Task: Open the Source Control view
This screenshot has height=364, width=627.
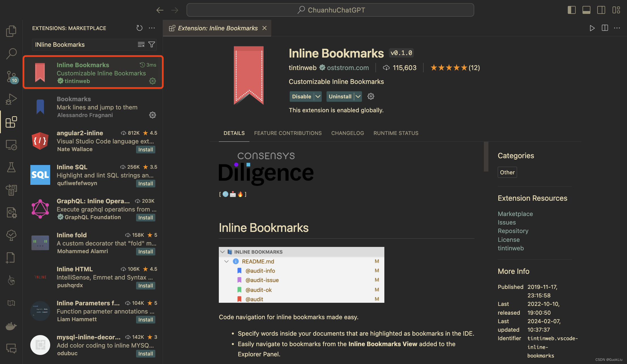Action: point(11,77)
